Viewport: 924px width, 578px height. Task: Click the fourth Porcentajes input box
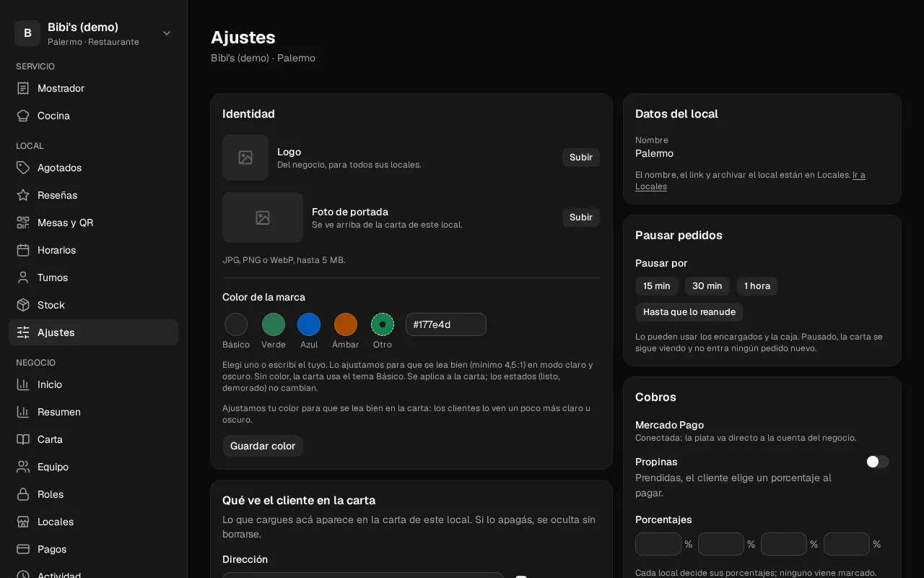[847, 544]
